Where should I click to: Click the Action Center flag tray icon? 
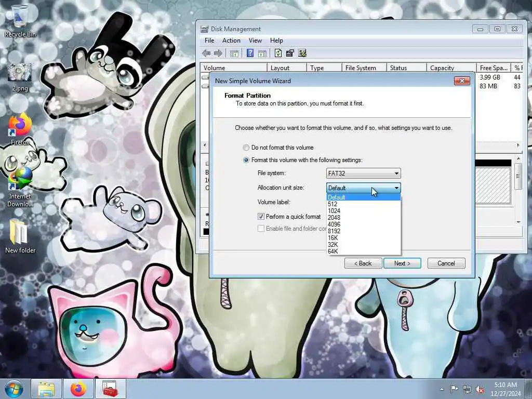(454, 389)
